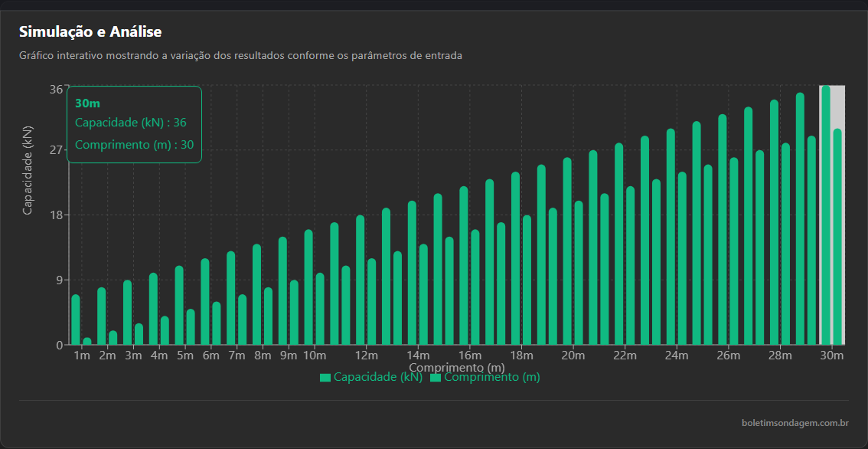Click the 18 value on the y-axis

tap(56, 215)
